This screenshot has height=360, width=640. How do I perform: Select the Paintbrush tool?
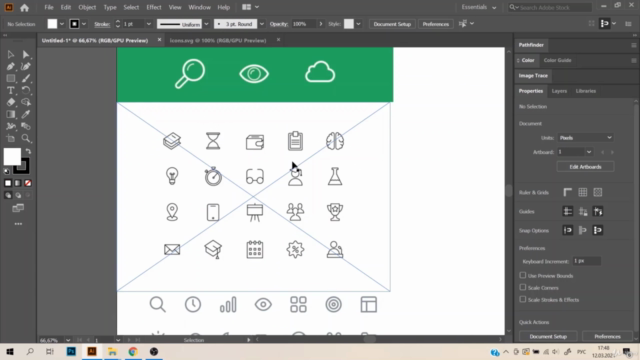tap(26, 78)
